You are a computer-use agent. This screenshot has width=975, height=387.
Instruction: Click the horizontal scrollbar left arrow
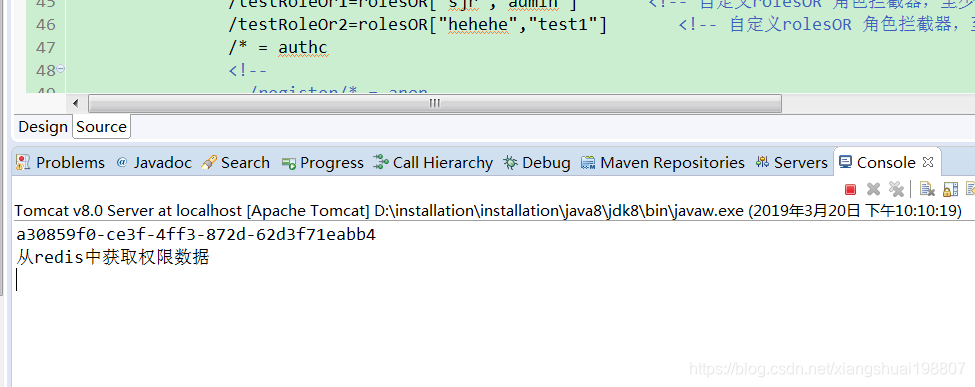pyautogui.click(x=76, y=103)
